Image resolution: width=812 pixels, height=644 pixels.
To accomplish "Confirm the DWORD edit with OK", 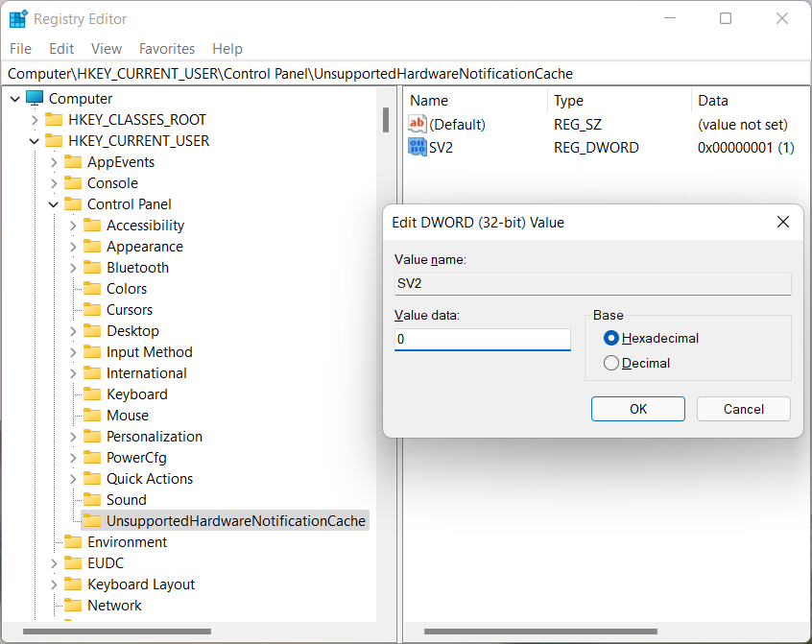I will click(x=637, y=409).
